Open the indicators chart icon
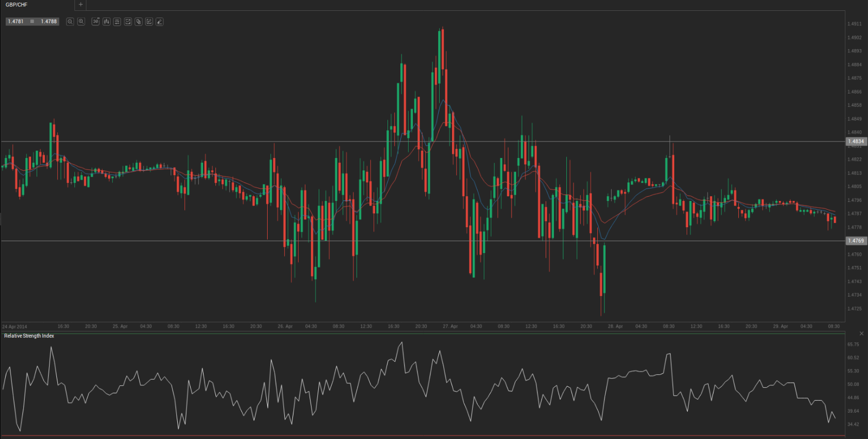The height and width of the screenshot is (439, 868). point(128,22)
